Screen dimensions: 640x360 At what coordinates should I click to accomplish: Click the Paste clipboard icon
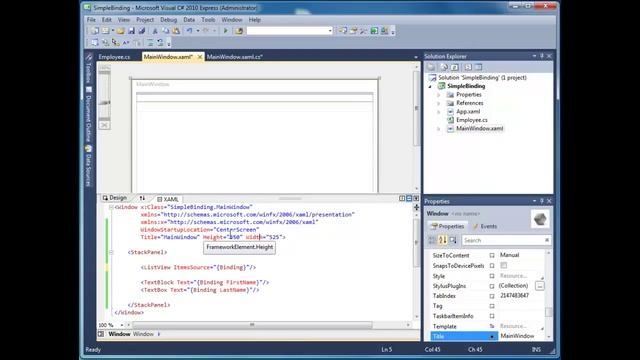pyautogui.click(x=176, y=31)
